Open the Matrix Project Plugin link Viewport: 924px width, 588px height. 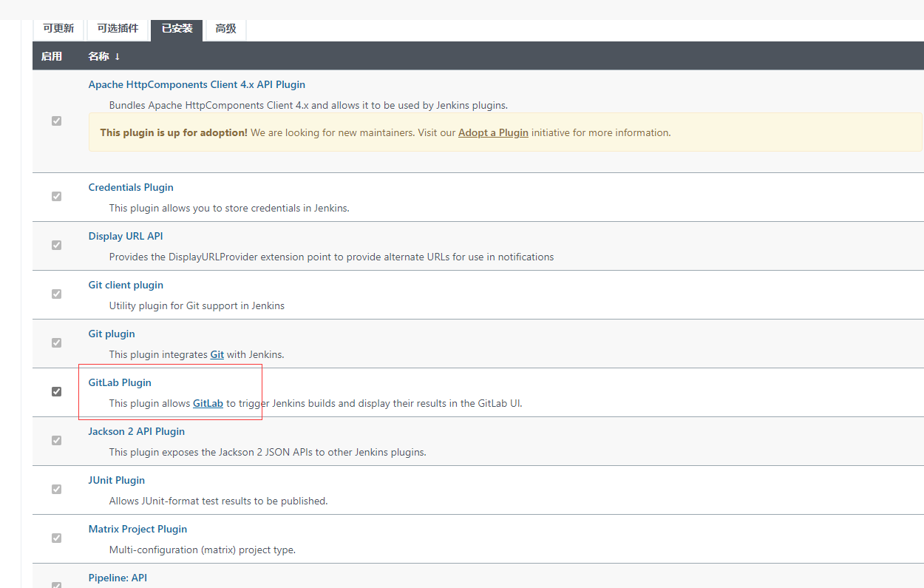point(137,529)
